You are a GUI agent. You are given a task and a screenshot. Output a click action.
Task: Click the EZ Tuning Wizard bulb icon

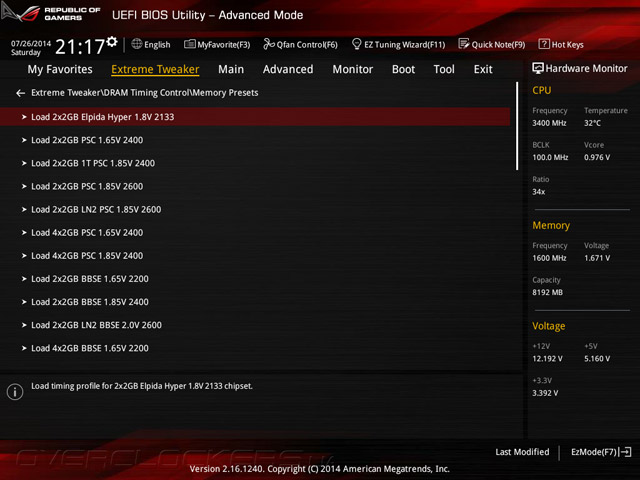356,44
